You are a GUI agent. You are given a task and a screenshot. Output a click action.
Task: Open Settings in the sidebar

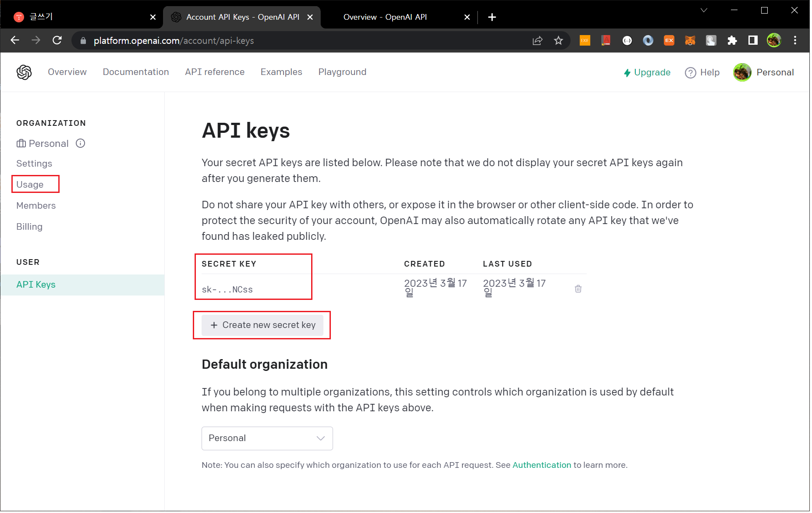point(34,164)
